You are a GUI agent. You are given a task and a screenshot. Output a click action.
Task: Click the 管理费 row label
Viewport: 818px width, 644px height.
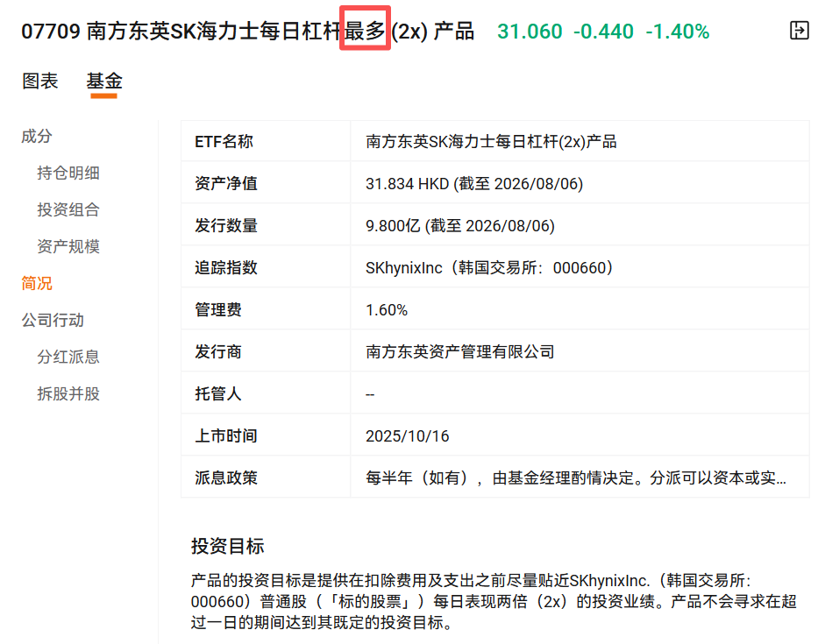click(218, 310)
